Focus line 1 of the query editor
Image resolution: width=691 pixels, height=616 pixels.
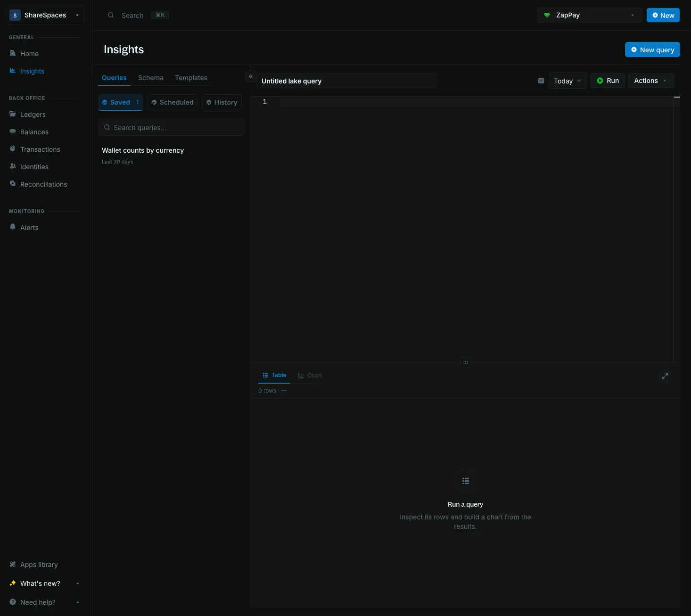coord(476,101)
